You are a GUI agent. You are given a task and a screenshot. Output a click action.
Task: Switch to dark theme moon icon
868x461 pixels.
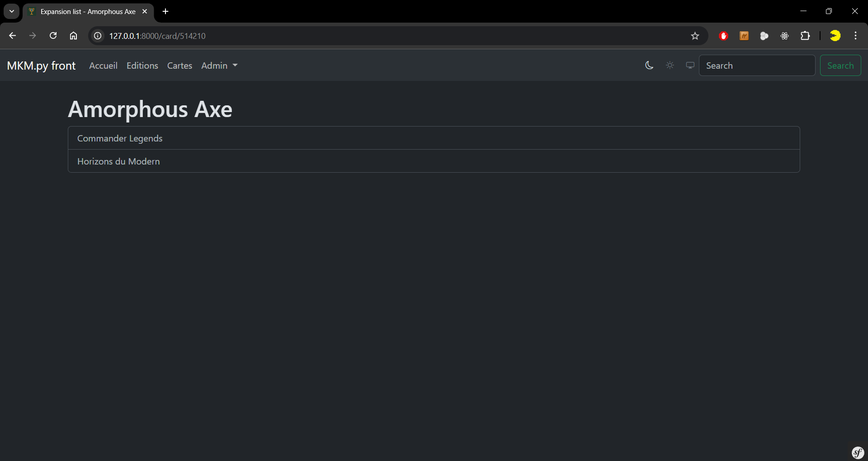tap(649, 66)
